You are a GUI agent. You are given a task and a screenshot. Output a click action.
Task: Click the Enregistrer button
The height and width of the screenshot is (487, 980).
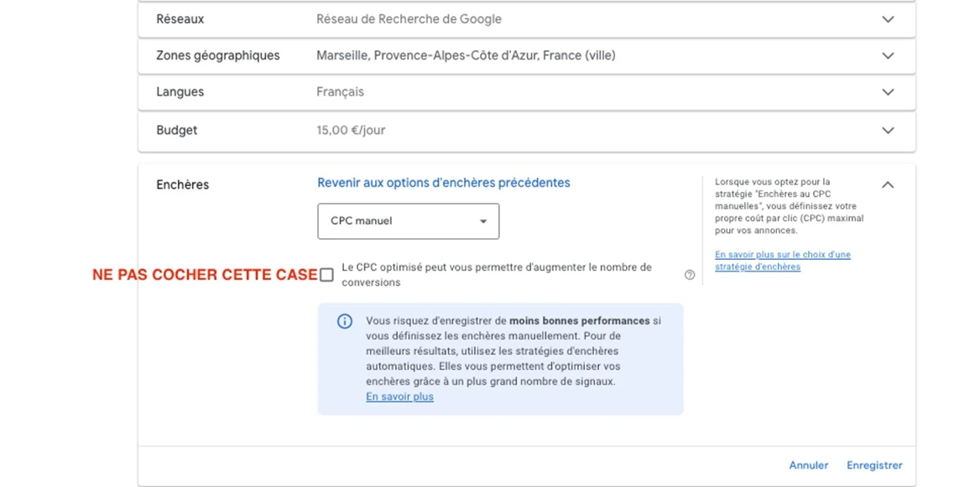point(874,465)
